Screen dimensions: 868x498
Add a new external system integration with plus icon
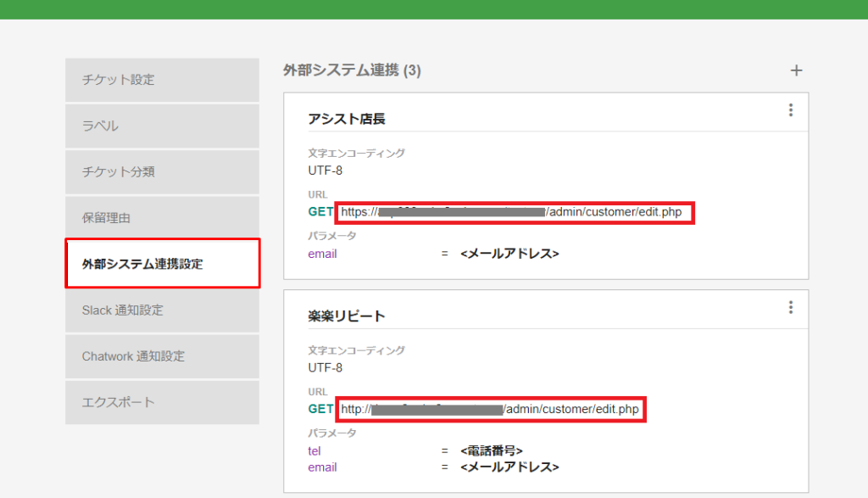796,70
